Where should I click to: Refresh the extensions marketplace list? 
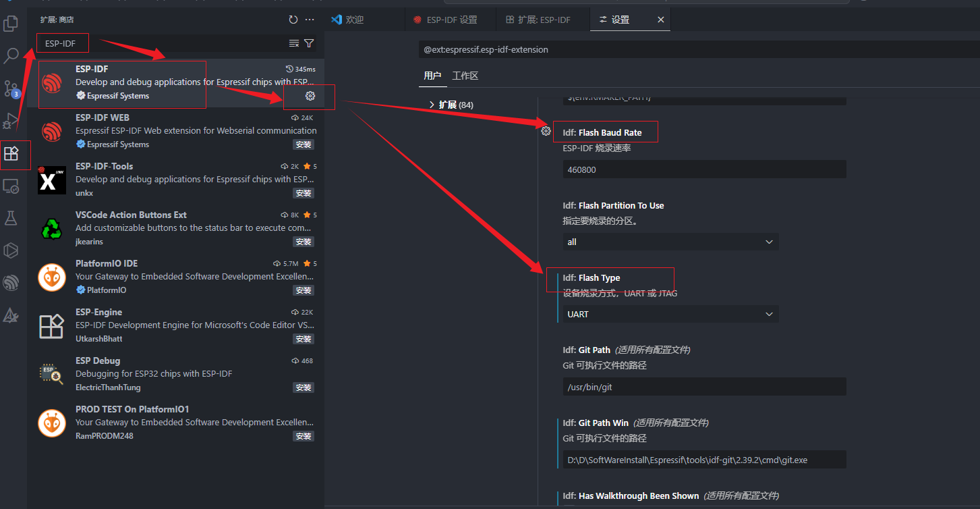point(293,20)
